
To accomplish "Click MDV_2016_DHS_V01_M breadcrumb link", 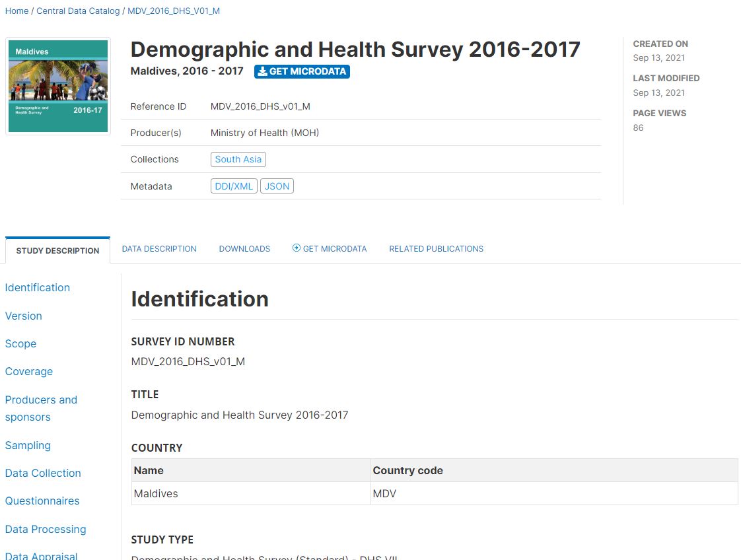I will point(174,11).
